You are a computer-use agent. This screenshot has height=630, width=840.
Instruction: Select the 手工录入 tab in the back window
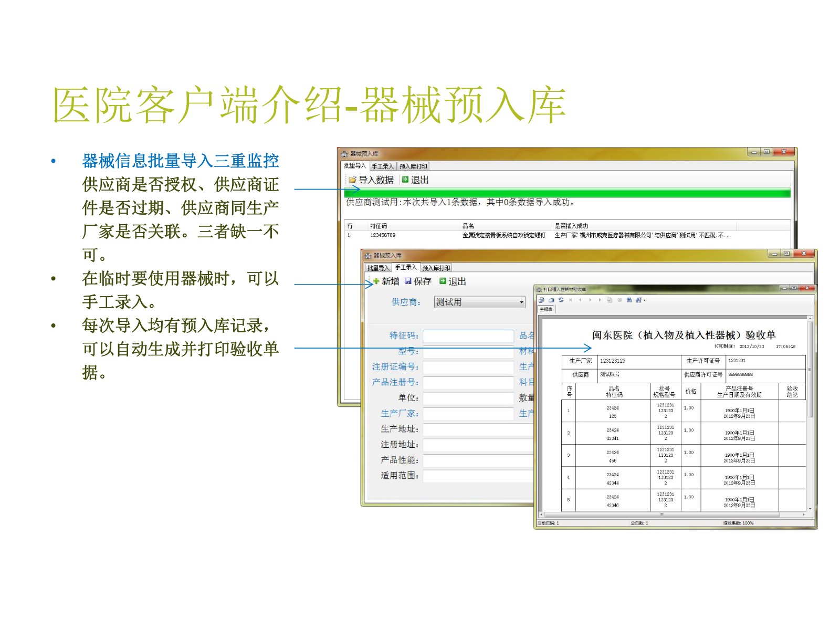[382, 166]
